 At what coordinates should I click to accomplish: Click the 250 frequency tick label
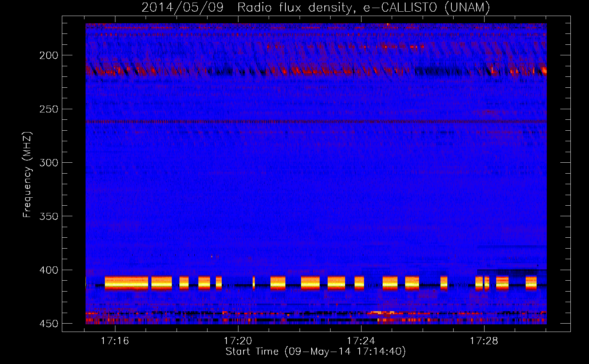click(49, 109)
